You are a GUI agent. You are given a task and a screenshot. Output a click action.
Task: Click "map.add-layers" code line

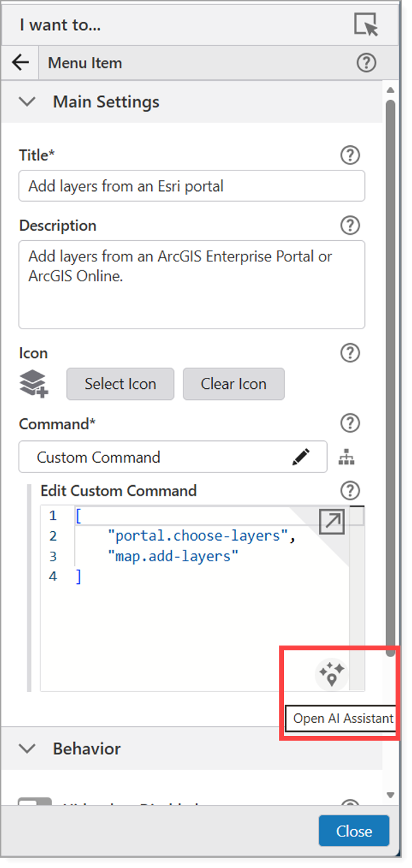(x=173, y=557)
